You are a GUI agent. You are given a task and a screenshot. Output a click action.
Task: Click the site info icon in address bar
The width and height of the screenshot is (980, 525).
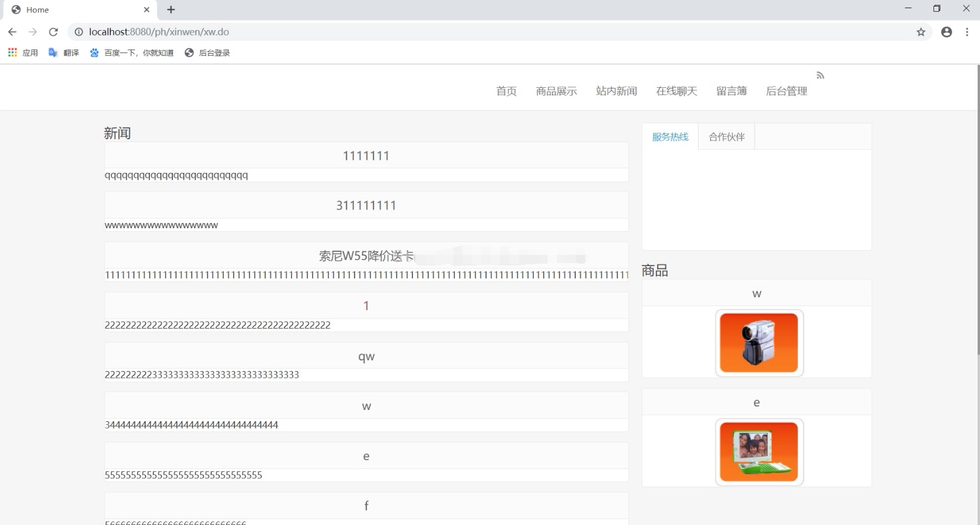coord(78,32)
